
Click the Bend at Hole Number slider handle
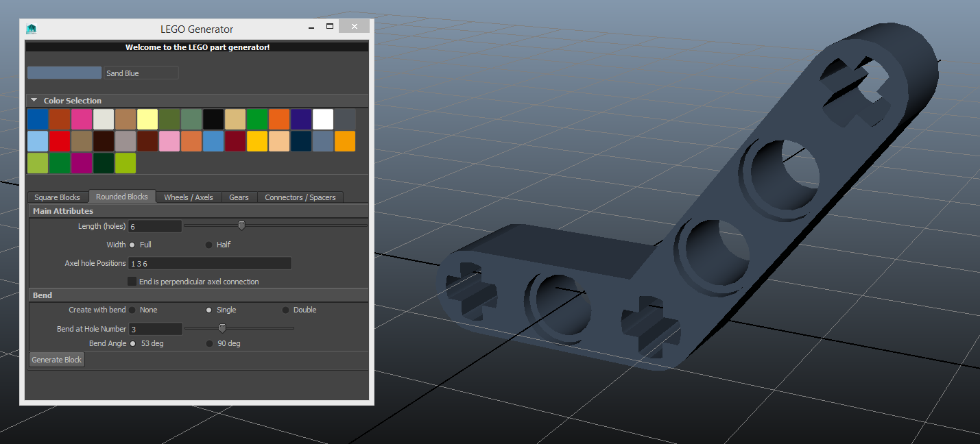(222, 328)
